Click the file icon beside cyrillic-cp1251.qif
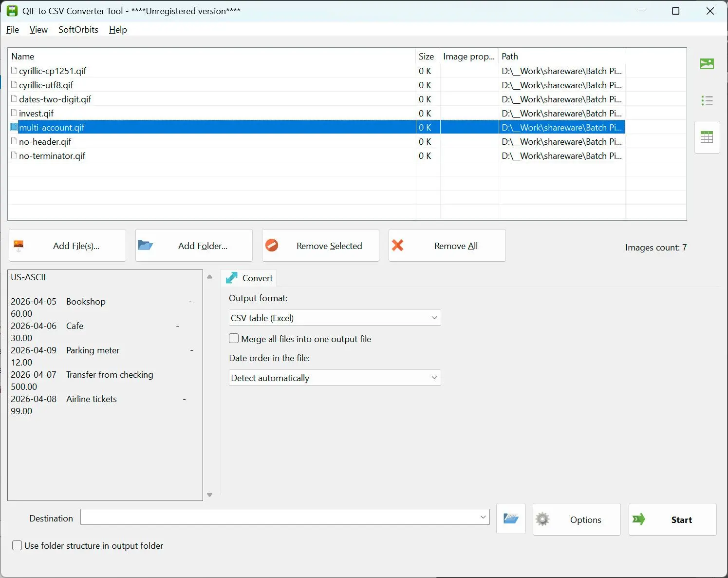Screen dimensions: 728x578 (x=14, y=71)
